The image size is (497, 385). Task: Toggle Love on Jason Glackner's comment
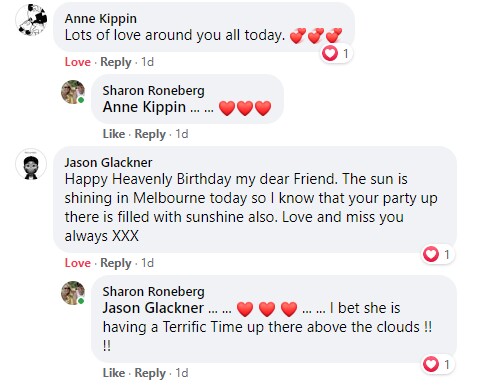[x=78, y=263]
